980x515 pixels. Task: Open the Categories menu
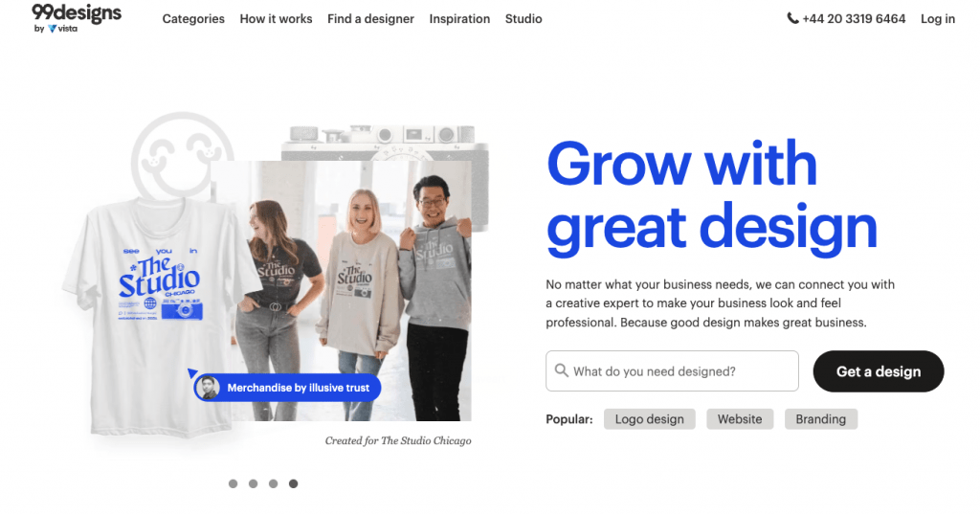point(193,18)
